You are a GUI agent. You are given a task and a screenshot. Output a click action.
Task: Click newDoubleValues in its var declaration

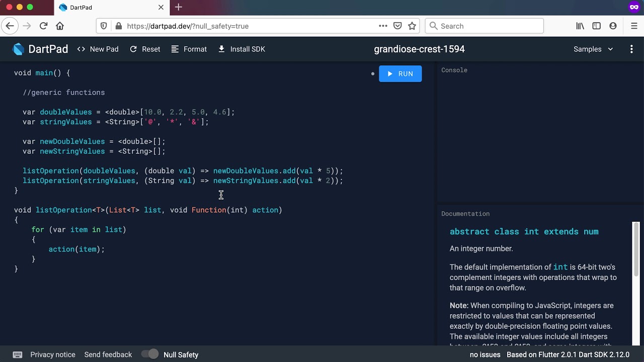click(72, 141)
